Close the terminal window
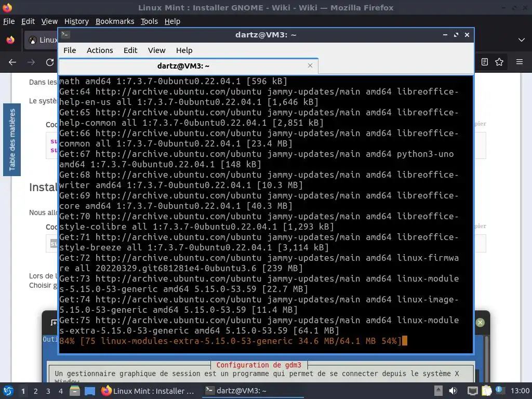This screenshot has height=399, width=532. click(x=467, y=35)
